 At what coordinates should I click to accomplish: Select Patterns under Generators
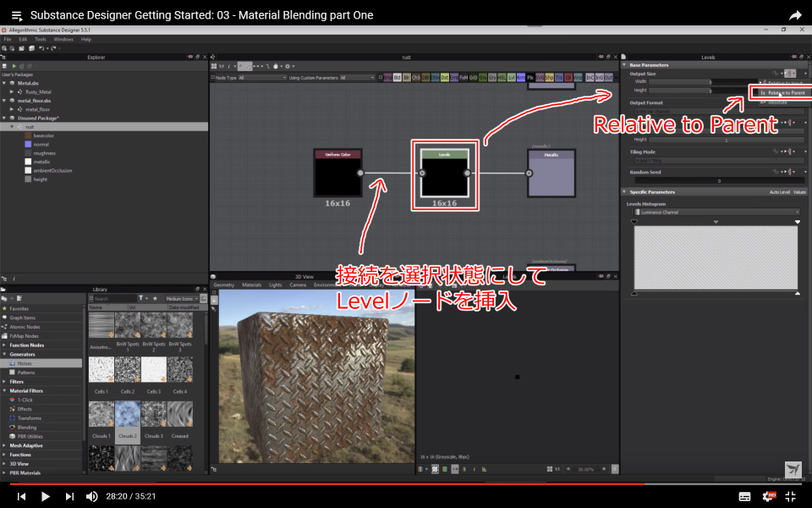point(26,373)
